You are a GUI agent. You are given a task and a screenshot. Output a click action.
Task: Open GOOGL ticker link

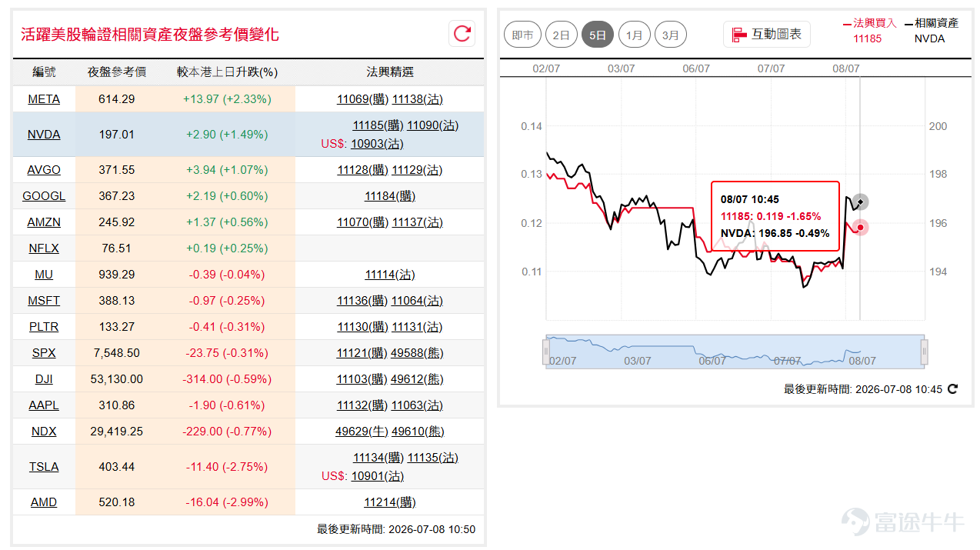[x=44, y=196]
